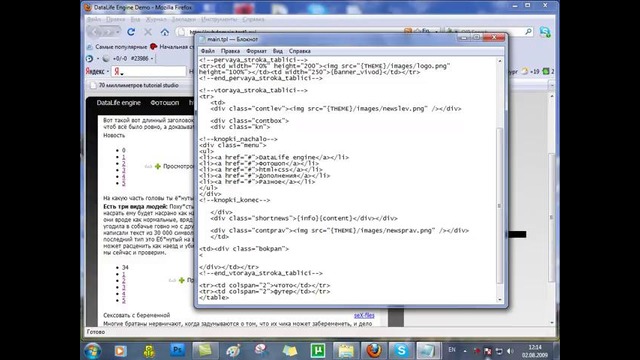Screen dimensions: 640x360
Task: Open seX-files link on webpage
Action: coord(364,315)
